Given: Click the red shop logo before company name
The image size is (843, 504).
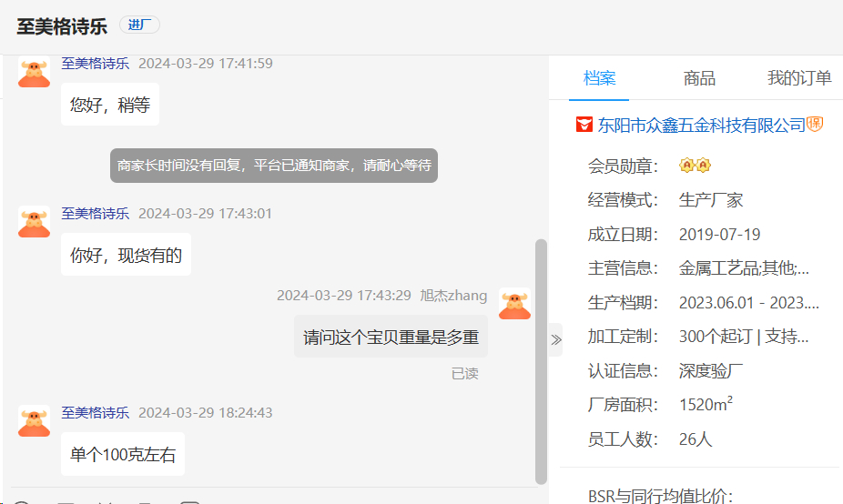Looking at the screenshot, I should pos(584,125).
